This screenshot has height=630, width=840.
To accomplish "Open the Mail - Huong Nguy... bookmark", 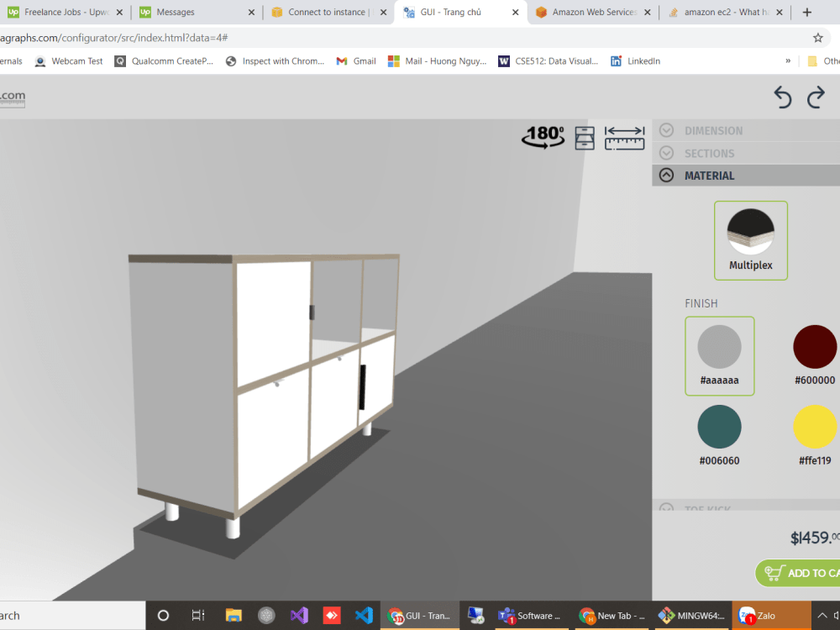I will coord(437,61).
